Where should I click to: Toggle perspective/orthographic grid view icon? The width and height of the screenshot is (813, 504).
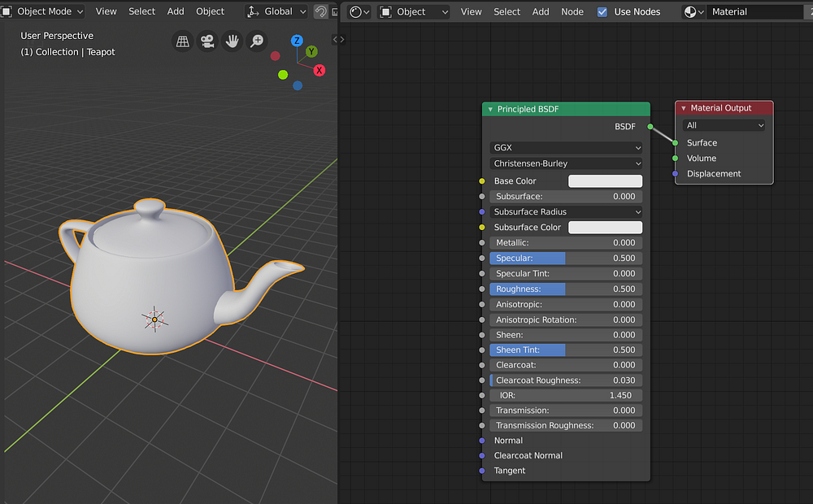point(182,41)
